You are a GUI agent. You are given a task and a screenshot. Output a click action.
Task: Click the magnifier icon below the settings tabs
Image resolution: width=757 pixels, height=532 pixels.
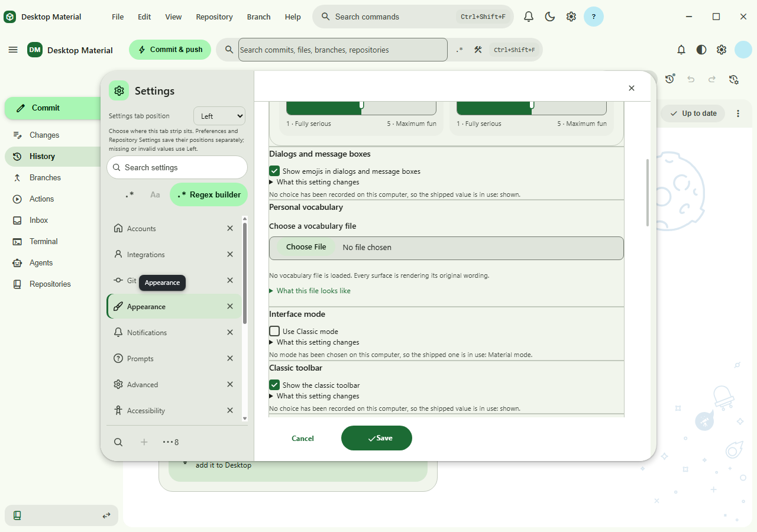point(118,442)
